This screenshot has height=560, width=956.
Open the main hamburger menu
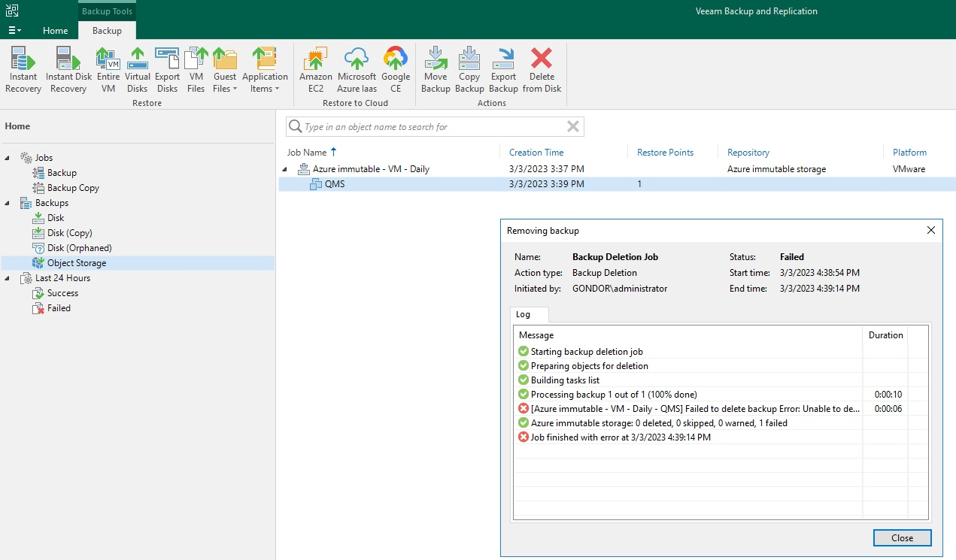click(x=14, y=31)
